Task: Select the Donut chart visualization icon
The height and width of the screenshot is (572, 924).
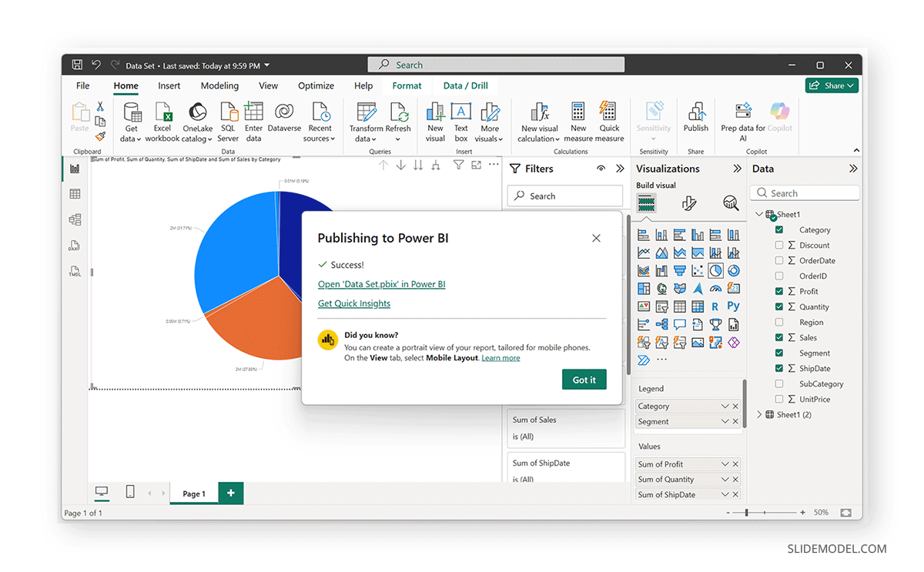Action: click(733, 270)
